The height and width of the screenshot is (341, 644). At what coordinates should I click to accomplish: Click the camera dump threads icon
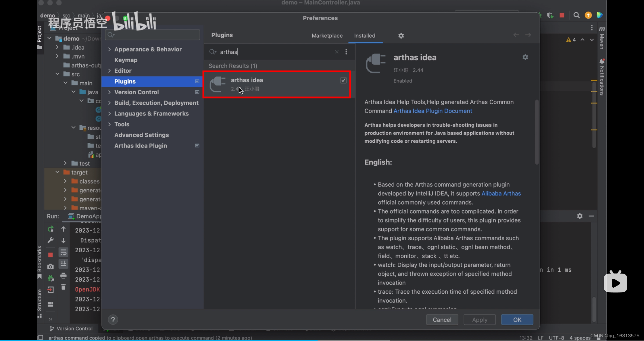[x=51, y=267]
